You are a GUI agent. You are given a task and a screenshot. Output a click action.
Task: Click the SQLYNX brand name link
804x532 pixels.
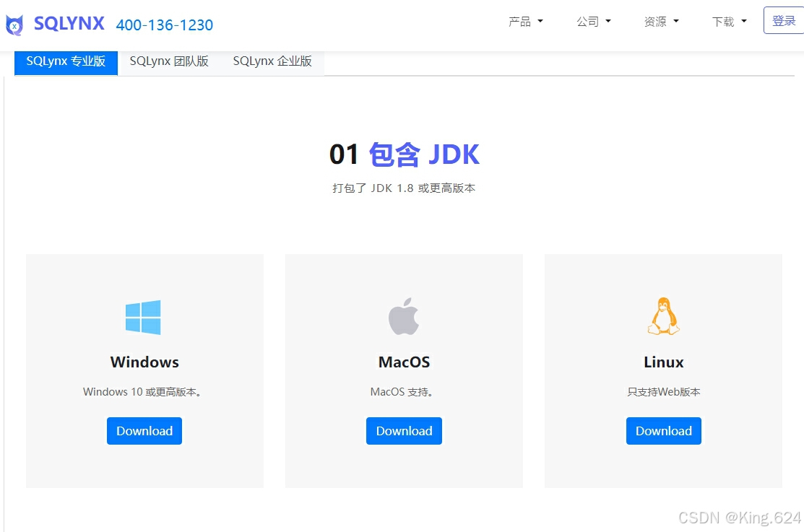tap(69, 24)
